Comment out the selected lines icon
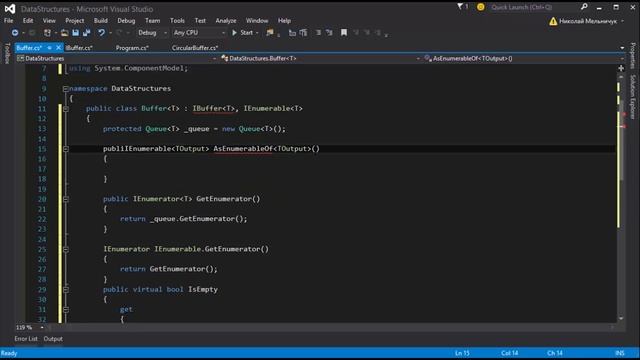 [318, 33]
